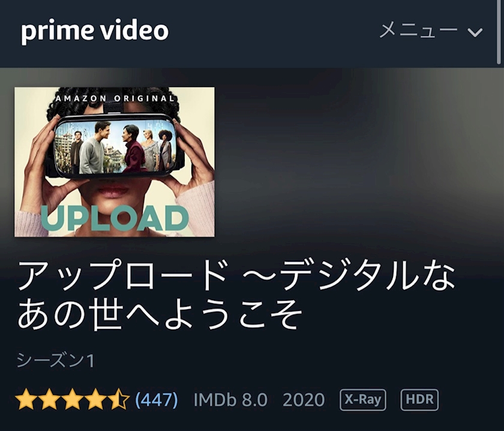Click the first gold star
Image resolution: width=504 pixels, height=431 pixels.
[x=26, y=399]
